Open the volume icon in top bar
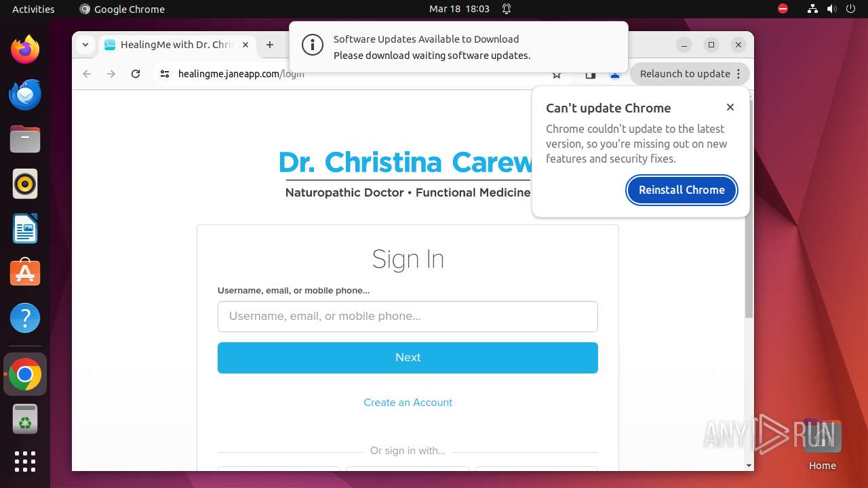868x488 pixels. (x=831, y=9)
